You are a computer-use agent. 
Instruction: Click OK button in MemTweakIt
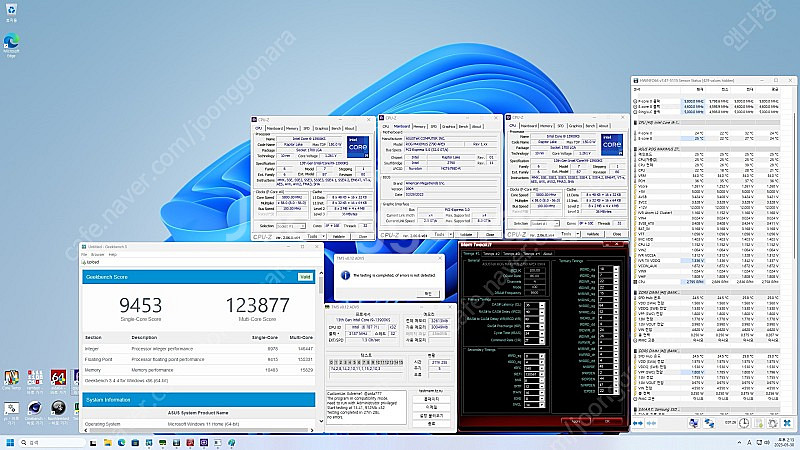coord(607,422)
